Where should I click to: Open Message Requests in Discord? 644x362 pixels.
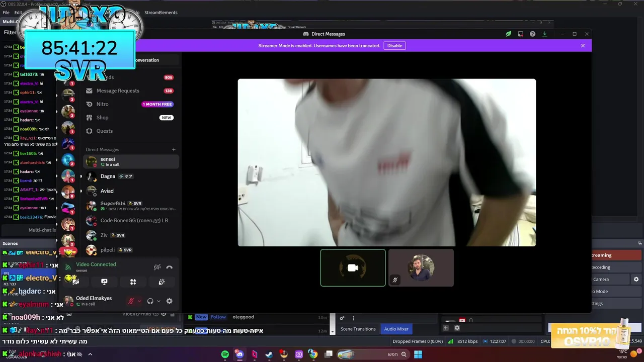click(131, 91)
